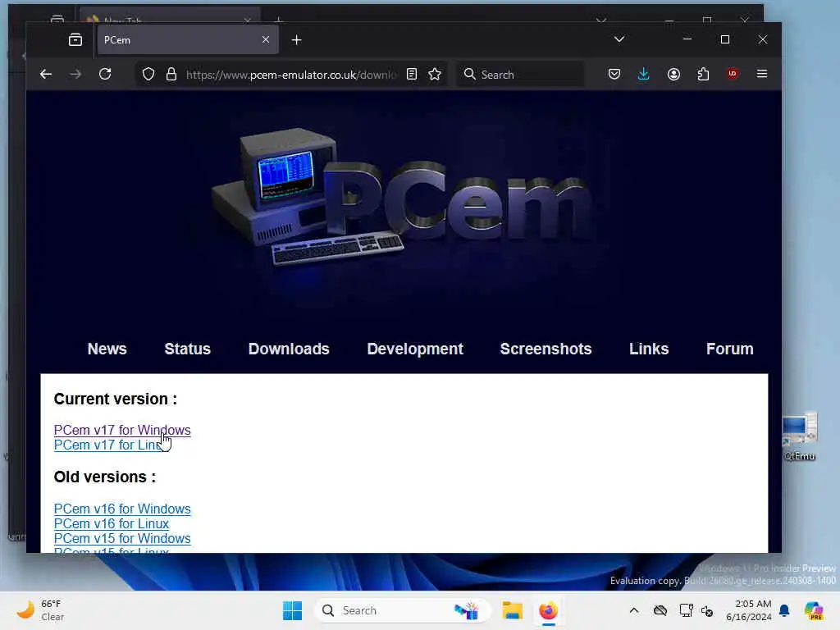Open the clock showing 2:05 AM
Image resolution: width=840 pixels, height=630 pixels.
(x=749, y=610)
